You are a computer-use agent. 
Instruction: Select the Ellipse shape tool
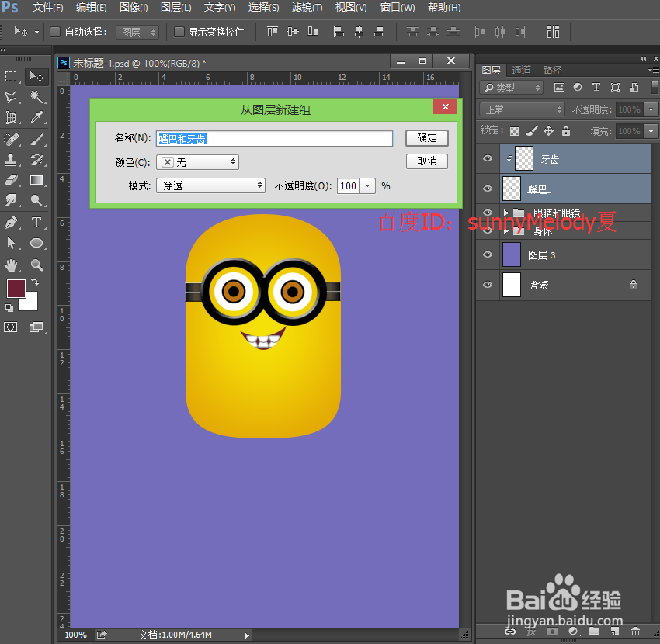(x=36, y=243)
